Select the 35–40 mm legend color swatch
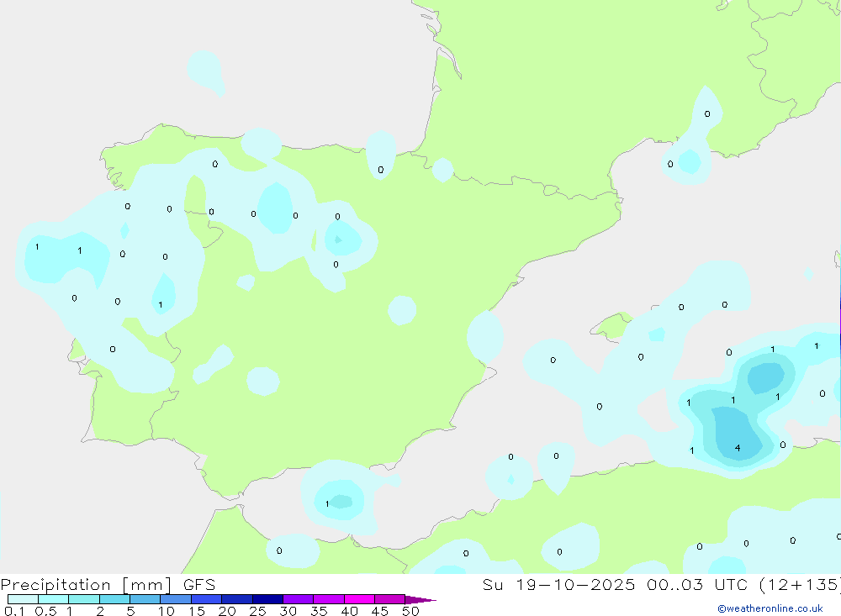 (328, 599)
